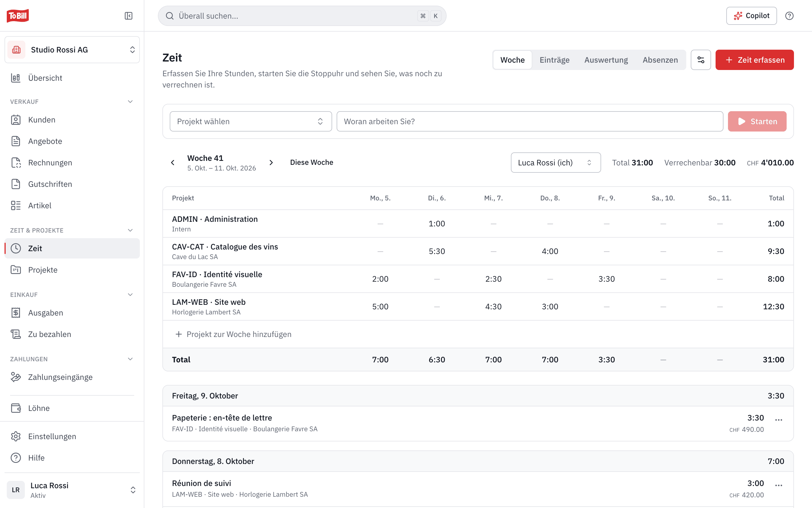
Task: Switch to the Absenzen tab
Action: pyautogui.click(x=660, y=60)
